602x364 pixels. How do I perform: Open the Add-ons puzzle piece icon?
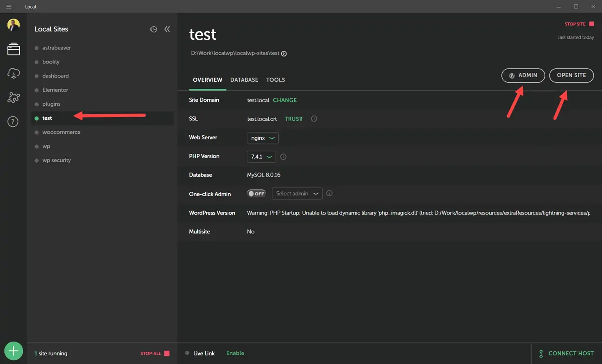(14, 98)
